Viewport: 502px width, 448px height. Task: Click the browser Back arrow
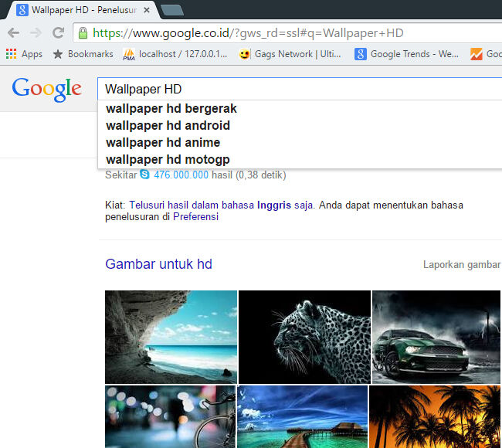13,32
